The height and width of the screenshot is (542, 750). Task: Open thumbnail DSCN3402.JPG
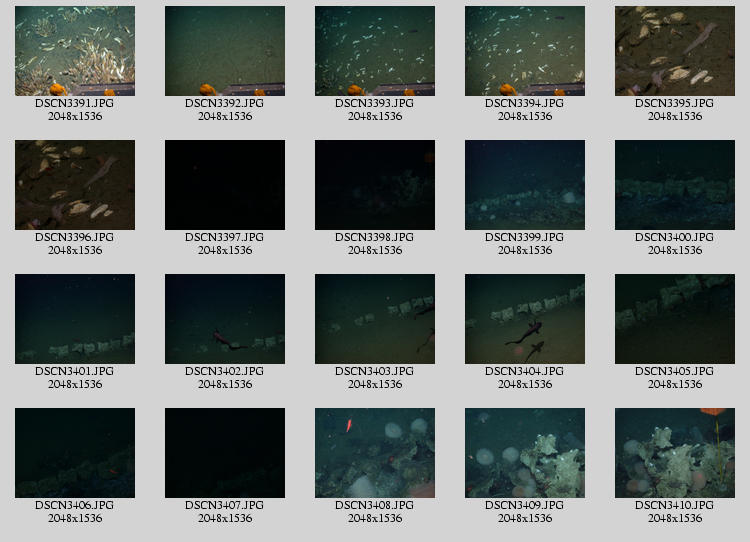click(225, 319)
